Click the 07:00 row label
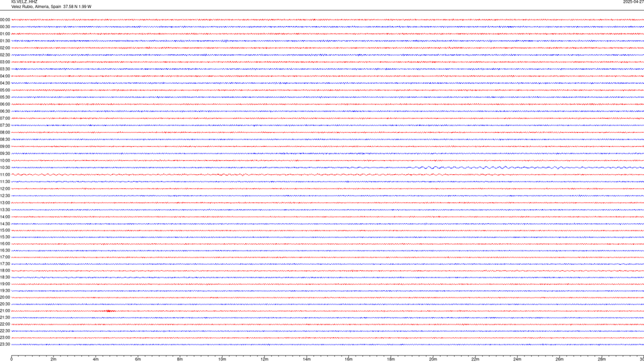The height and width of the screenshot is (362, 644). (5, 118)
